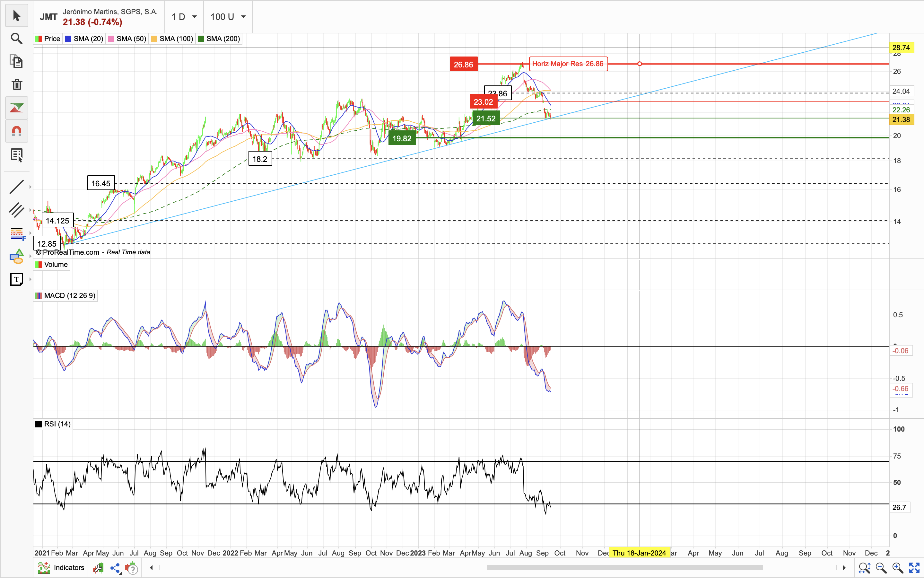Click the trash delete objects icon
The height and width of the screenshot is (578, 924).
(16, 84)
